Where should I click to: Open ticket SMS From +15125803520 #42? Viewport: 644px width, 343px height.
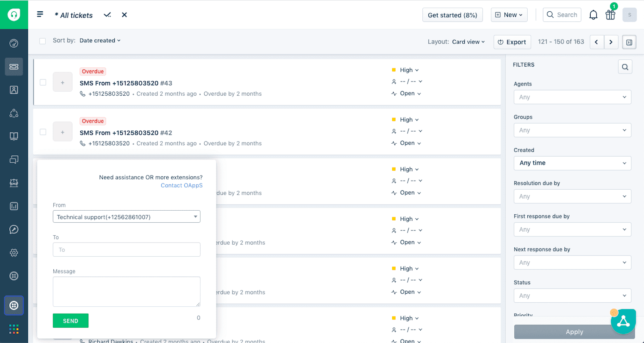(126, 133)
